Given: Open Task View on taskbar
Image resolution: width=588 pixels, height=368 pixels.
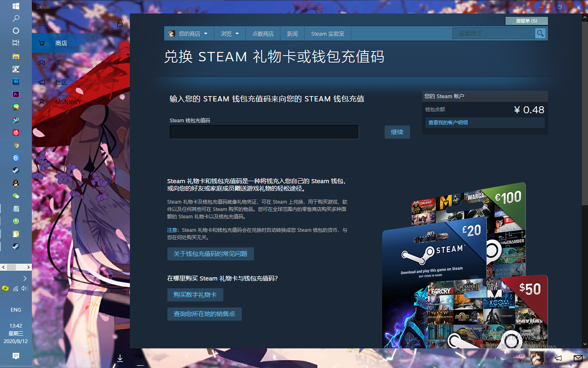Looking at the screenshot, I should point(16,43).
